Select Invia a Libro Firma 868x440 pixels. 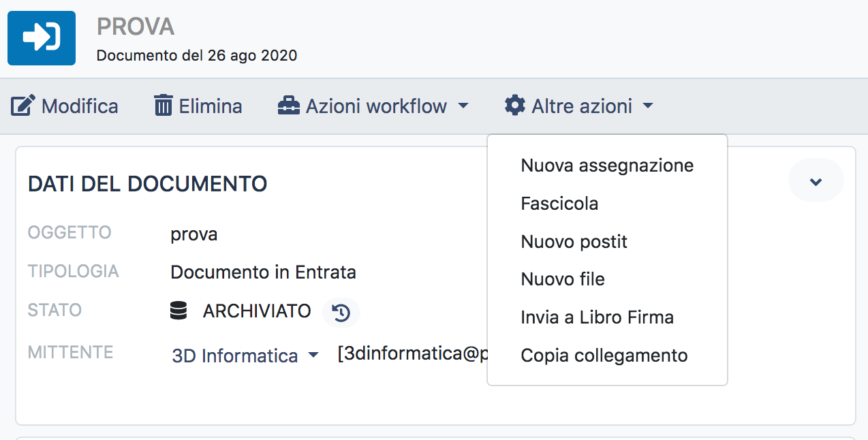coord(597,317)
